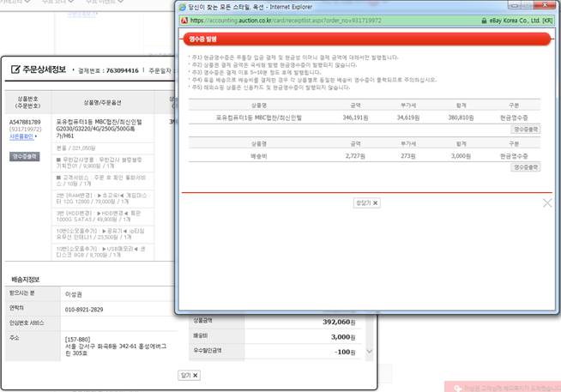Click the 34,619원 VAT value
This screenshot has width=561, height=392.
tap(407, 118)
